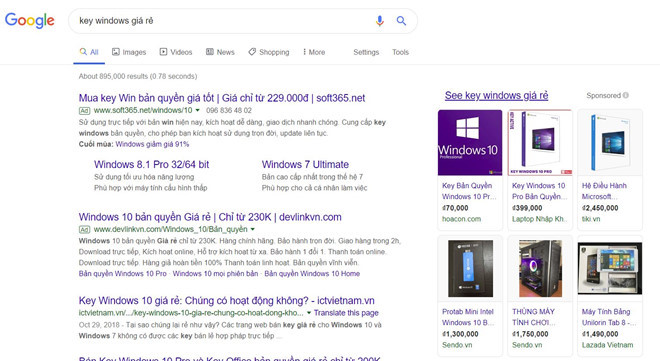Click the Key Windows 10 Pro box product image
This screenshot has height=361, width=660.
(540, 143)
